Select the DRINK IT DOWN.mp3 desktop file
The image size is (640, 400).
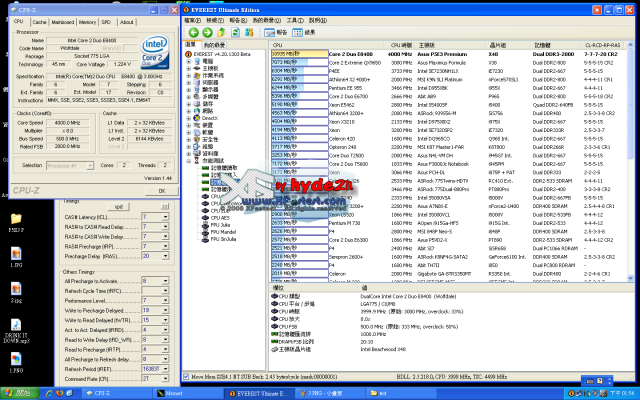click(16, 331)
